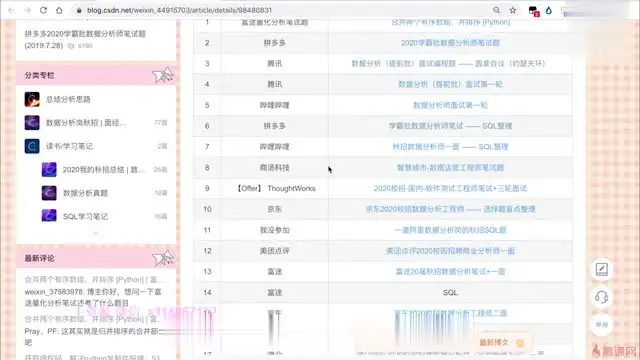
Task: Expand the category list with the chevron
Action: [x=96, y=233]
